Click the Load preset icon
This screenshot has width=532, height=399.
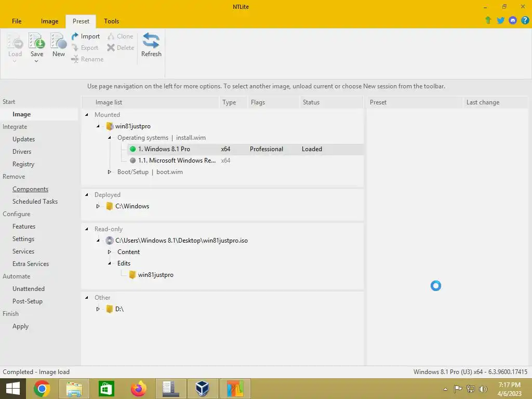click(x=15, y=41)
